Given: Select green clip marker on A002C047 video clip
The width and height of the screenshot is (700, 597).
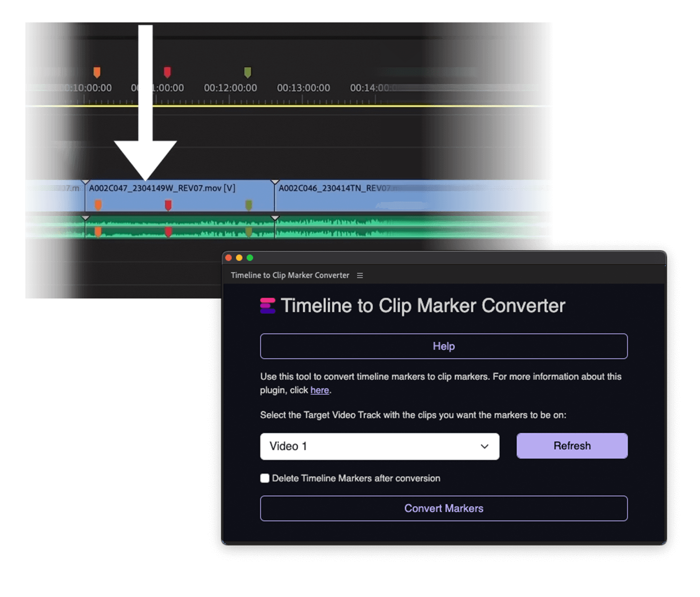Looking at the screenshot, I should [249, 205].
